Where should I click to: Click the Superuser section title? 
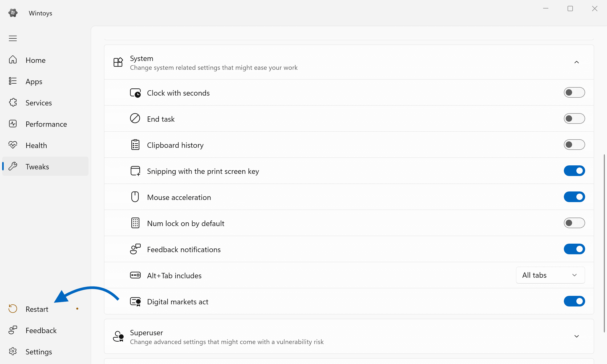point(146,333)
